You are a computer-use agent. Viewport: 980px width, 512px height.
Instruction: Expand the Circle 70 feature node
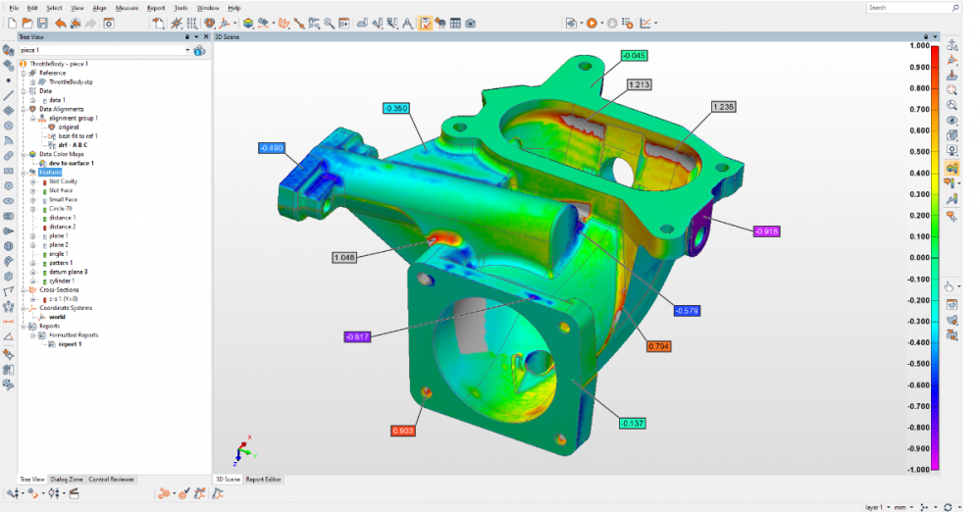[x=33, y=209]
